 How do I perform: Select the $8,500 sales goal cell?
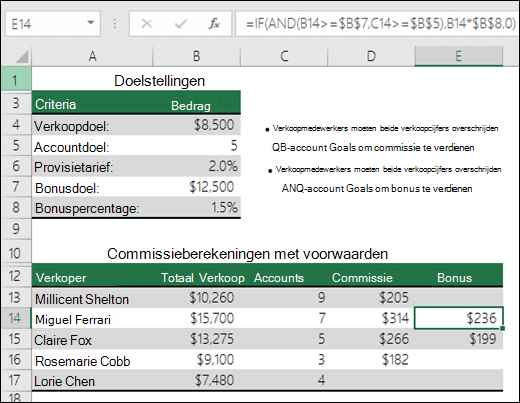(197, 125)
